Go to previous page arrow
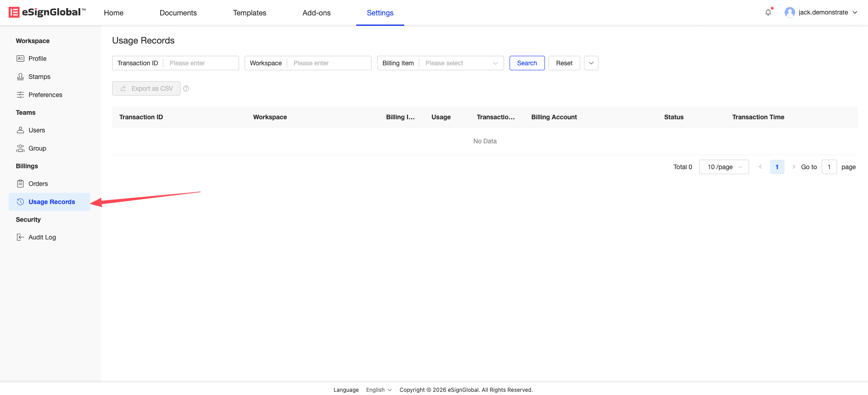 point(760,167)
